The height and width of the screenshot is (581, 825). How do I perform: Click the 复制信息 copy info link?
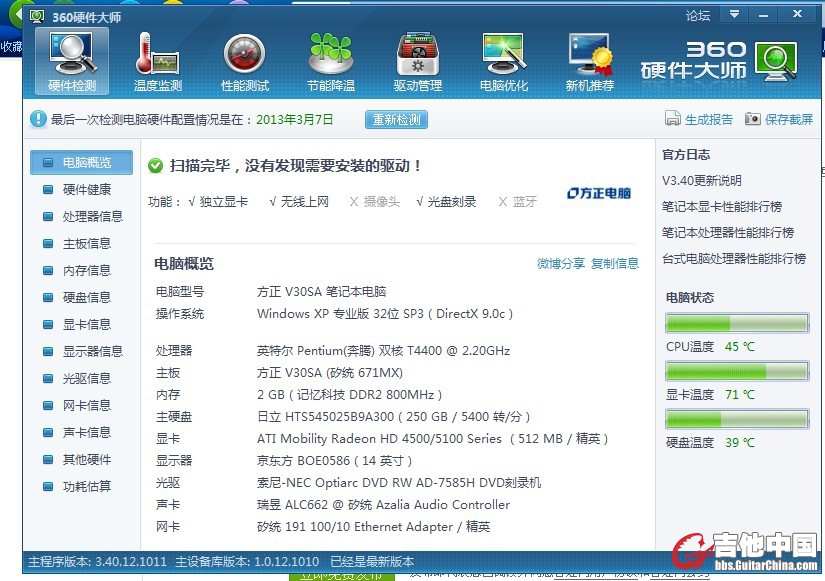coord(615,264)
